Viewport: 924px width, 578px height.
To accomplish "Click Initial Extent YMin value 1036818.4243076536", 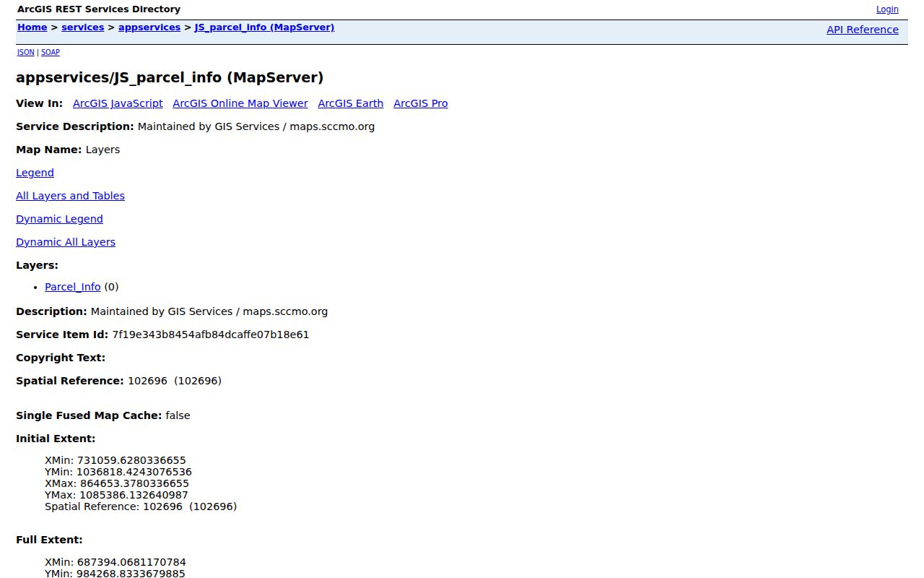I will tap(134, 472).
